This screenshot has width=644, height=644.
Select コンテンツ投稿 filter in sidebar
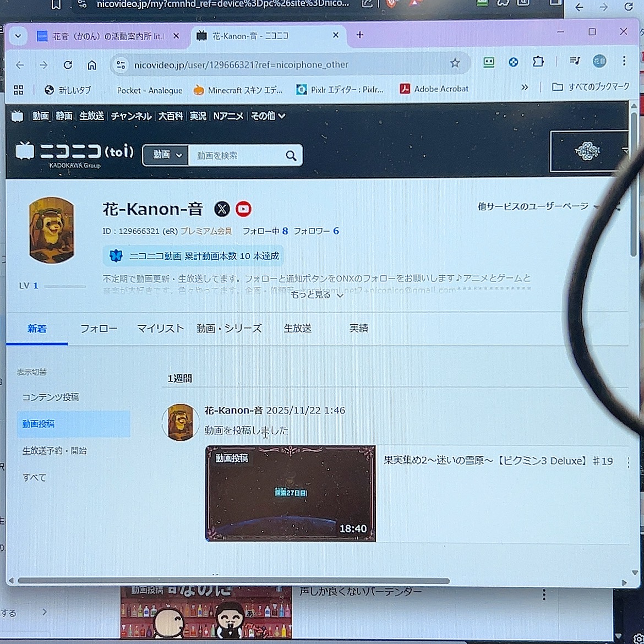click(x=51, y=397)
